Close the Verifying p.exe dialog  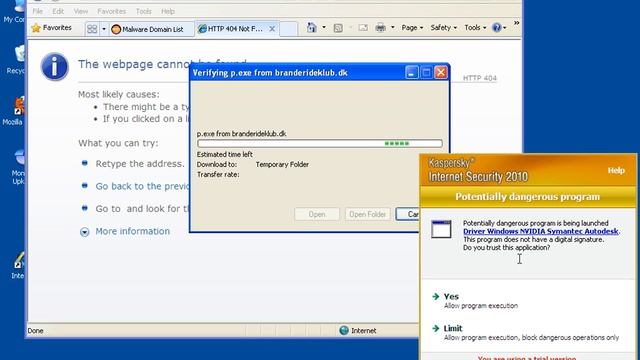click(x=441, y=73)
